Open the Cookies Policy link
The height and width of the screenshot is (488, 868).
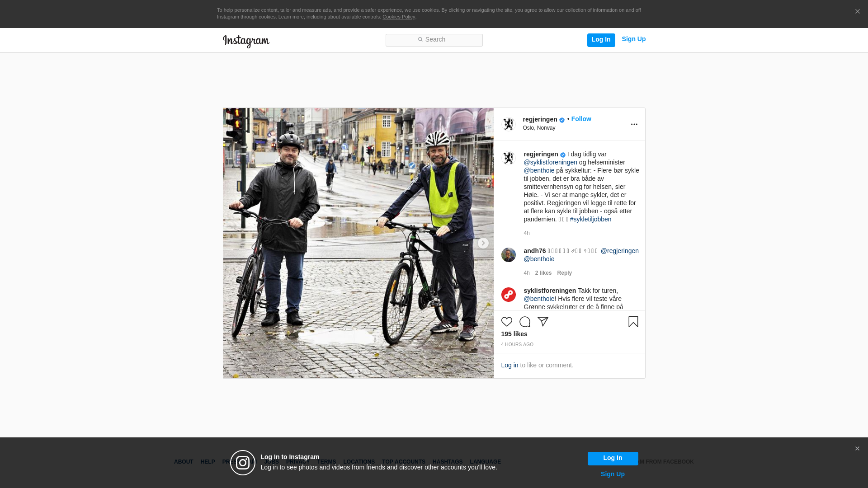[399, 17]
